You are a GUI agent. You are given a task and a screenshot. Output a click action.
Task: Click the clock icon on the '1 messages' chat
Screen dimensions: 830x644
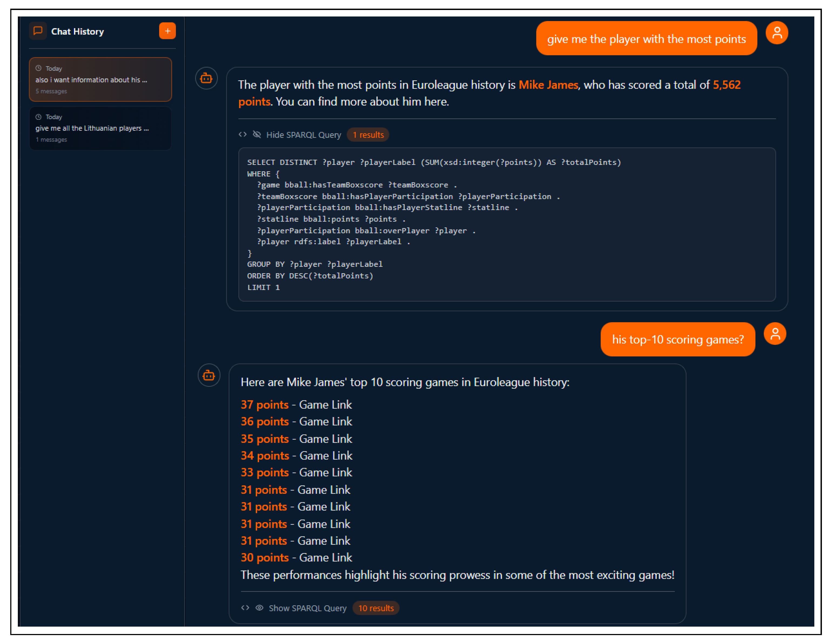point(38,117)
